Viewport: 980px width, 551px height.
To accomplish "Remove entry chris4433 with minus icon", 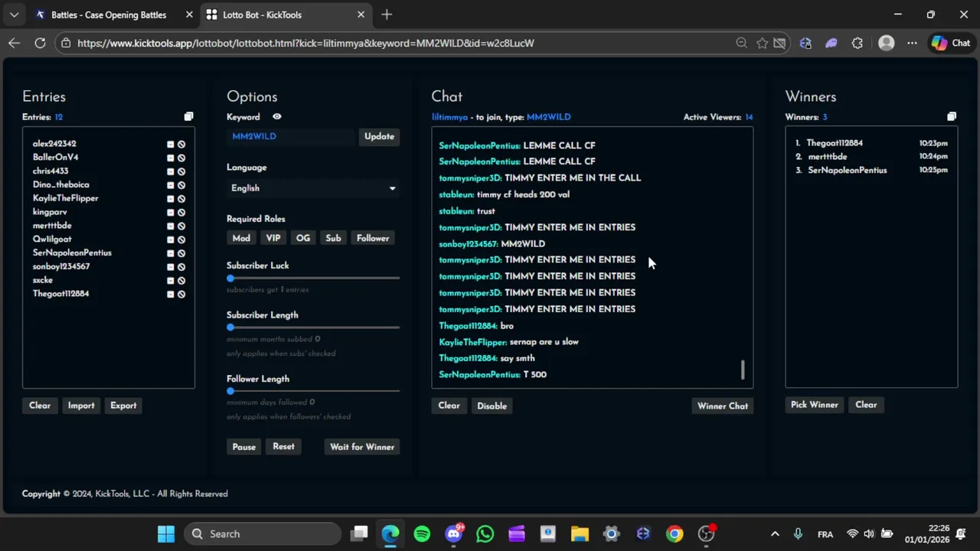I will pyautogui.click(x=171, y=171).
